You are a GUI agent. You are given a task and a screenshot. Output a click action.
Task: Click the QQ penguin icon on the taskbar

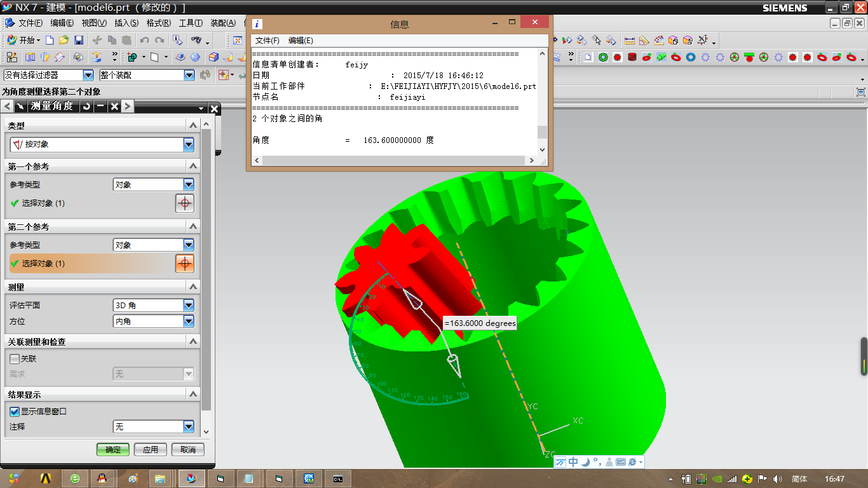(102, 478)
